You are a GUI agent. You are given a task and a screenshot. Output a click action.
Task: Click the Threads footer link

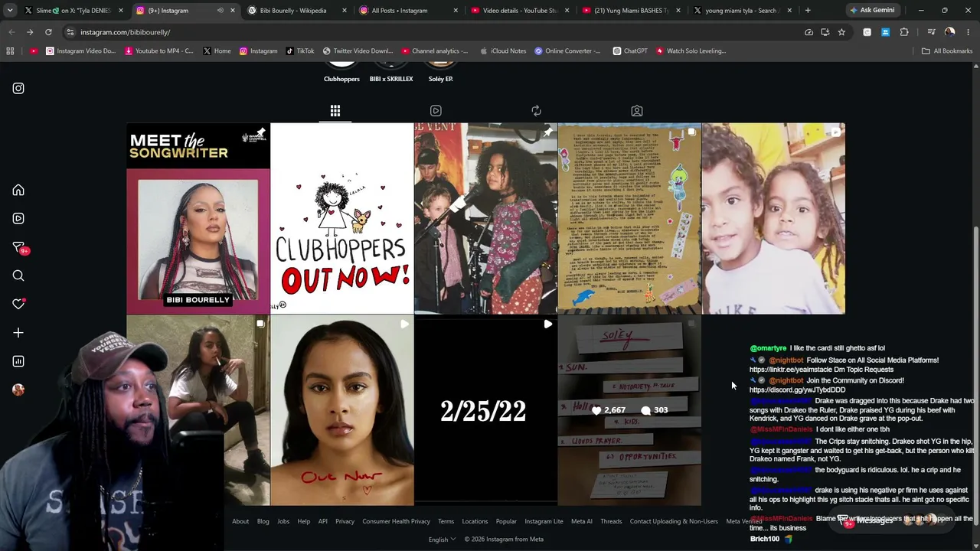click(x=611, y=521)
